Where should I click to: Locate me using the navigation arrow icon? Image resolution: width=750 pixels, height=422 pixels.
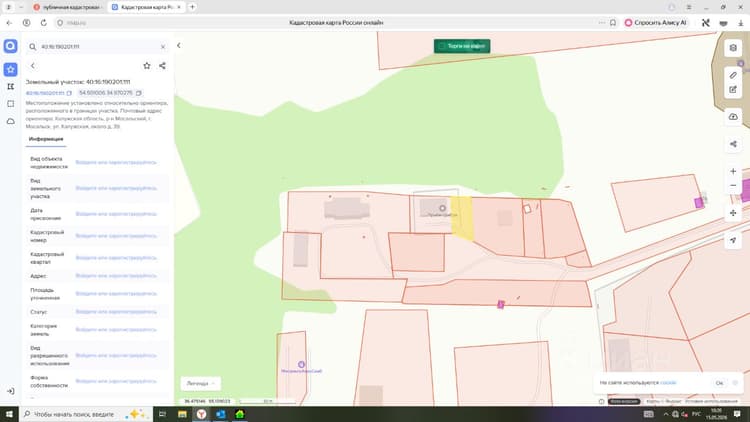(733, 240)
